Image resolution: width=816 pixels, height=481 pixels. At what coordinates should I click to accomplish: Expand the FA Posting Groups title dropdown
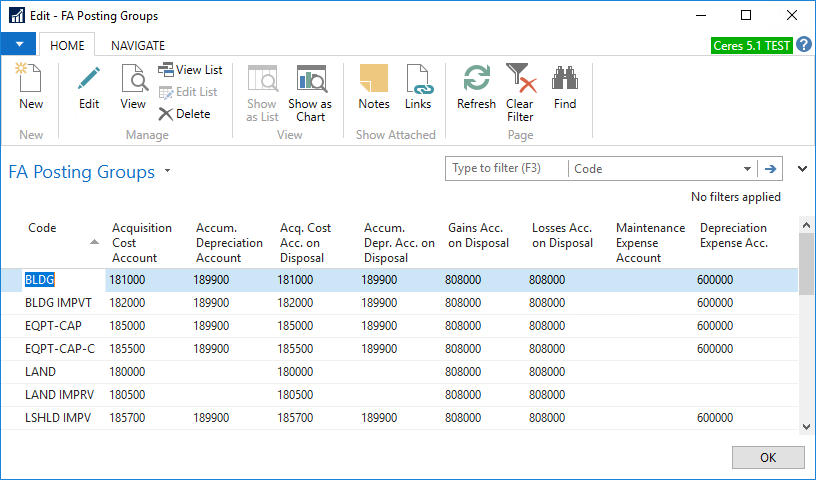(168, 171)
